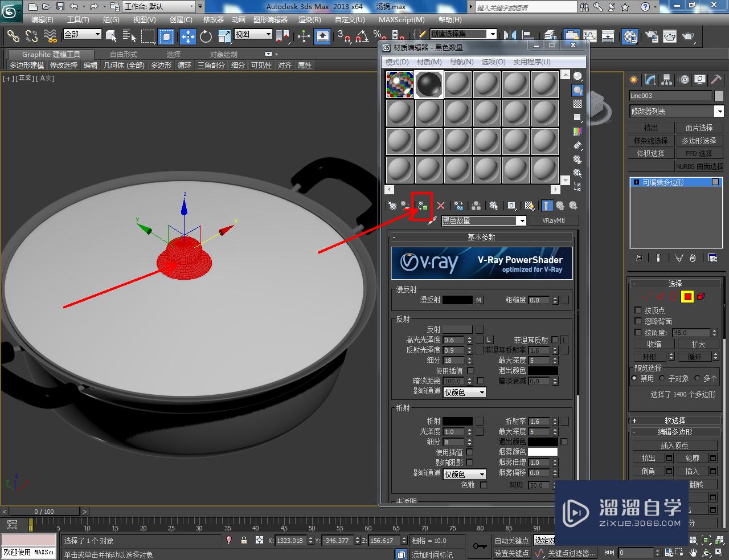Open selection filter All dropdown
The image size is (729, 560).
82,34
